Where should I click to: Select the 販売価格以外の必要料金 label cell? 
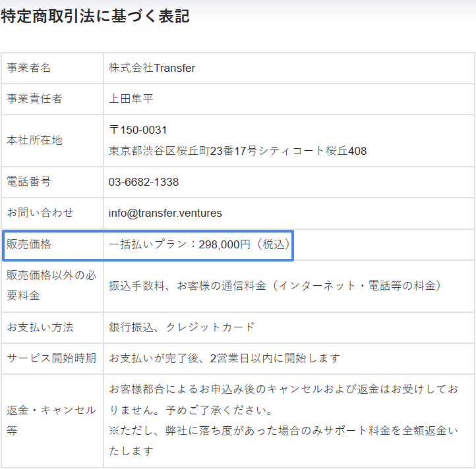(x=52, y=286)
